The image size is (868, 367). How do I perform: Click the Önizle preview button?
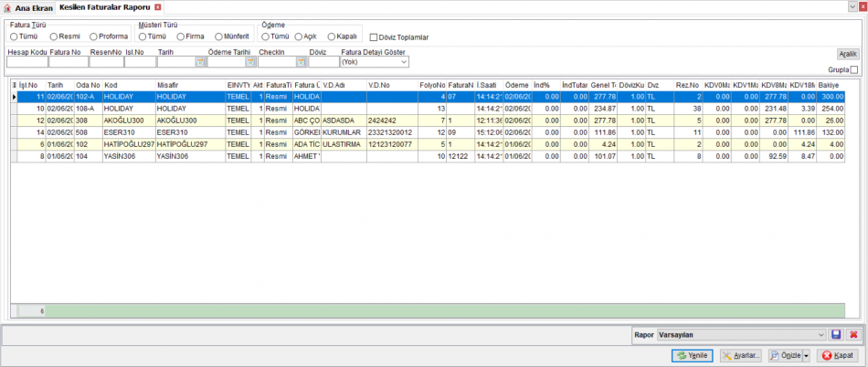(x=785, y=355)
